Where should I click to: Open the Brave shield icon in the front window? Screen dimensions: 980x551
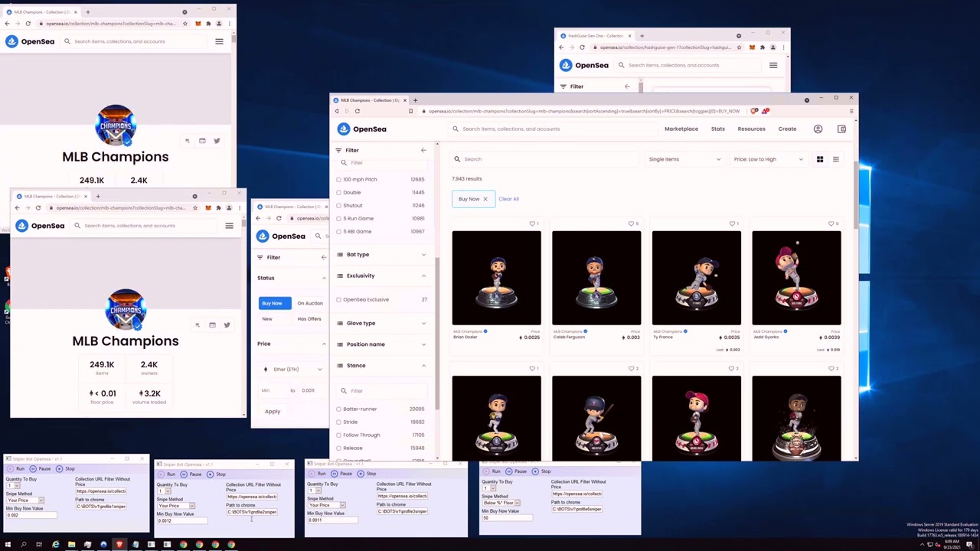754,111
